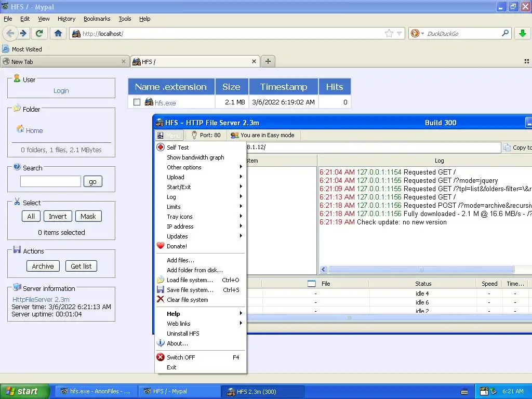Click the search magnifier icon in DuckDuckGo box
The width and height of the screenshot is (532, 399).
505,33
